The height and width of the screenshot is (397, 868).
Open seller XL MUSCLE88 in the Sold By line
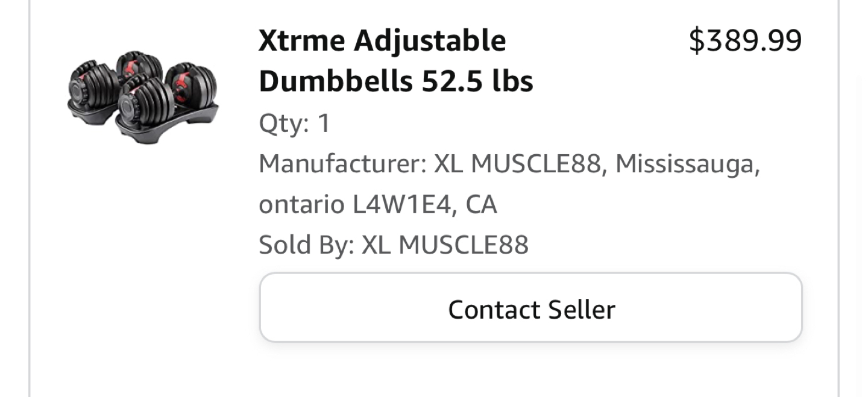445,245
